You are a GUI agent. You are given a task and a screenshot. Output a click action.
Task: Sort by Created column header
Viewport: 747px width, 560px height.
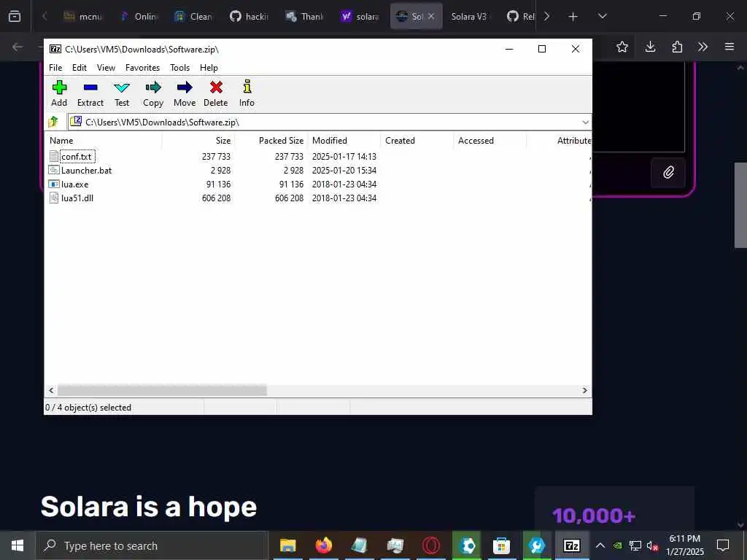(400, 141)
